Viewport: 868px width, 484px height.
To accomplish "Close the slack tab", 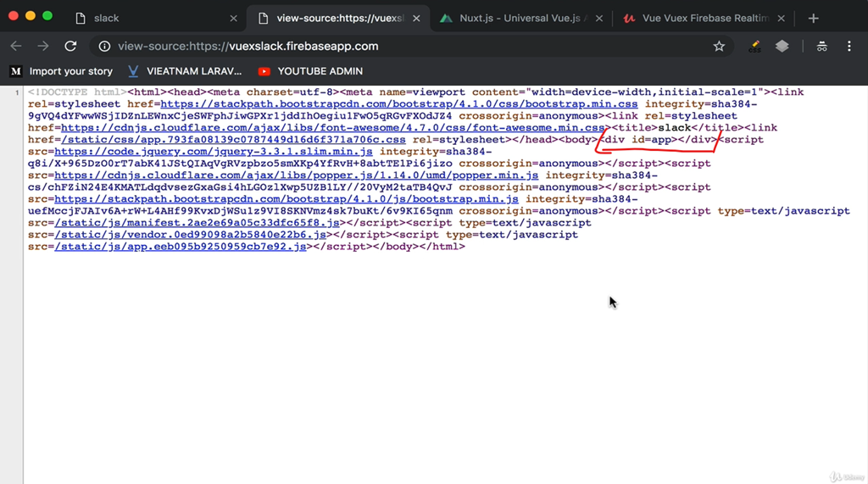I will click(x=233, y=19).
